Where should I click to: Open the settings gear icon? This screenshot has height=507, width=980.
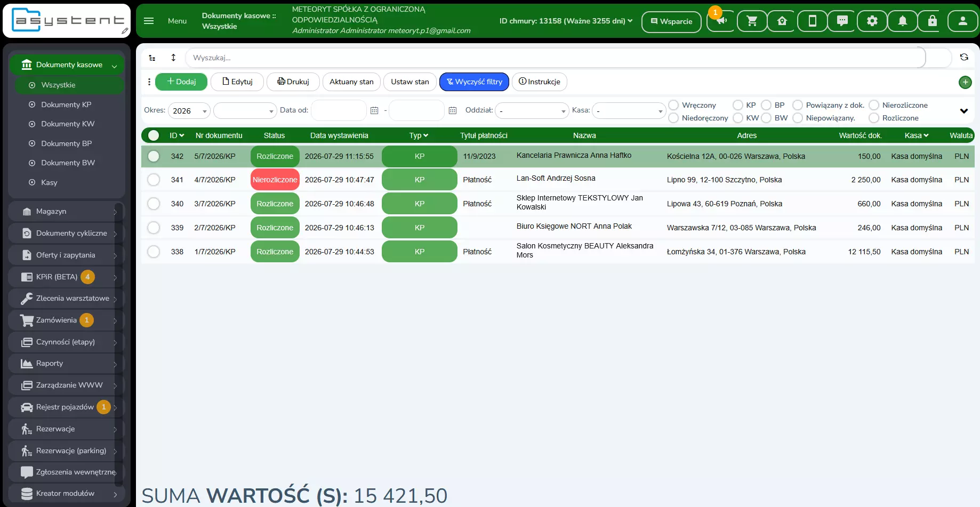click(x=872, y=21)
